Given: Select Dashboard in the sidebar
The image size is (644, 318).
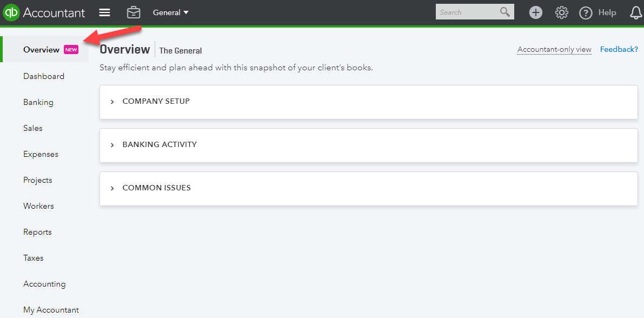Looking at the screenshot, I should [44, 76].
